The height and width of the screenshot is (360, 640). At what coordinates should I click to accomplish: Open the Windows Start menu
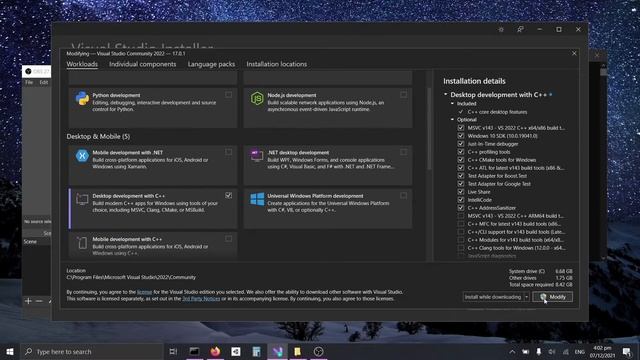click(x=10, y=351)
